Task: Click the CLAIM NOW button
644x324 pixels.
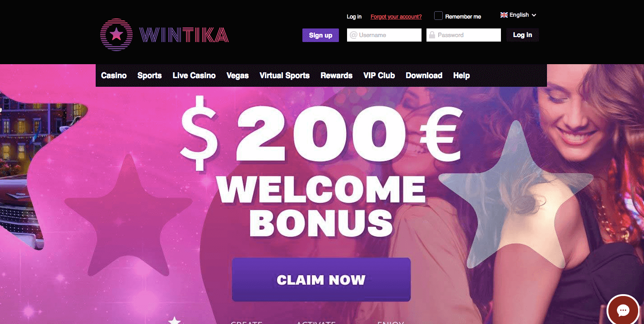Action: click(x=321, y=280)
